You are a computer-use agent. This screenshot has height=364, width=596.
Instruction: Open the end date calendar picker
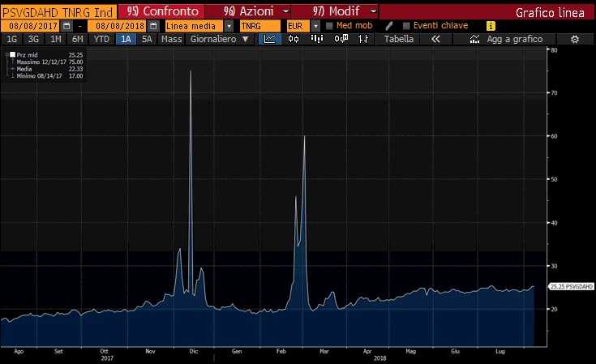coord(153,26)
